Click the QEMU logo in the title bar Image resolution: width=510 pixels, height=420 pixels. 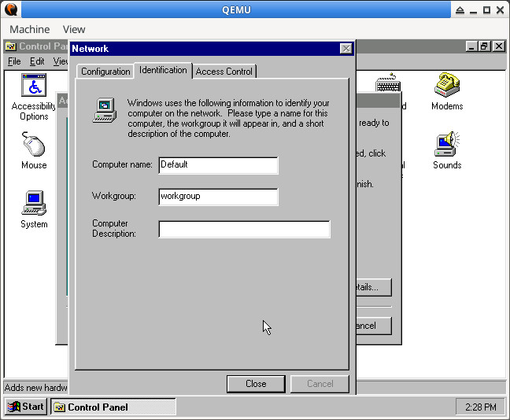click(x=11, y=9)
